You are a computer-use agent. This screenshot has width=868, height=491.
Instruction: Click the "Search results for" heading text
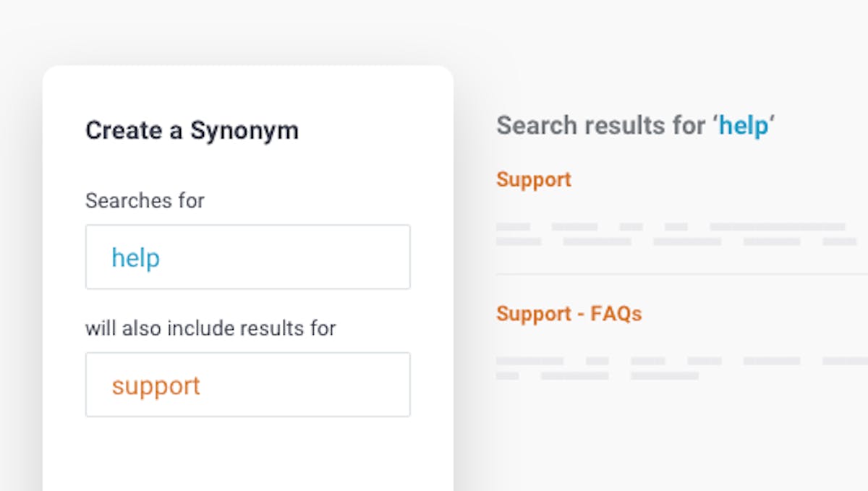(x=601, y=125)
